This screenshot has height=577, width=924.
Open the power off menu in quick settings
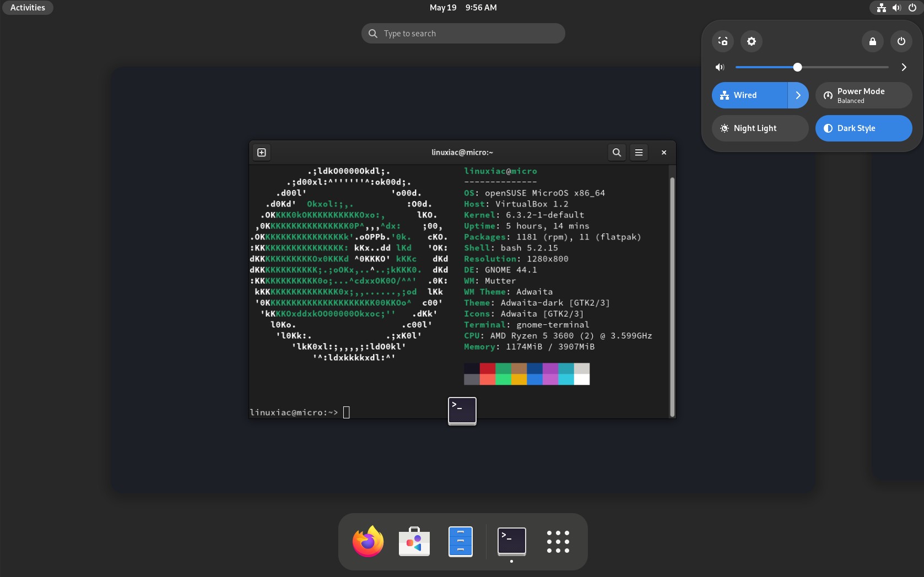pyautogui.click(x=901, y=41)
